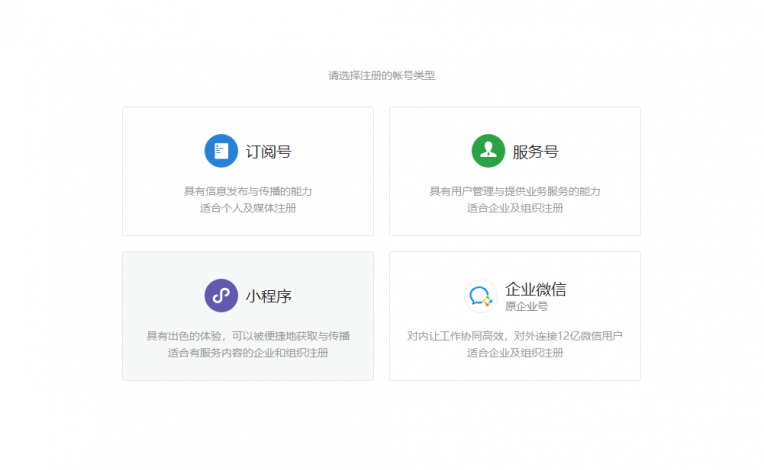The width and height of the screenshot is (764, 470).
Task: Click text 适合有服务内容的企业和组织注册
Action: coord(248,353)
